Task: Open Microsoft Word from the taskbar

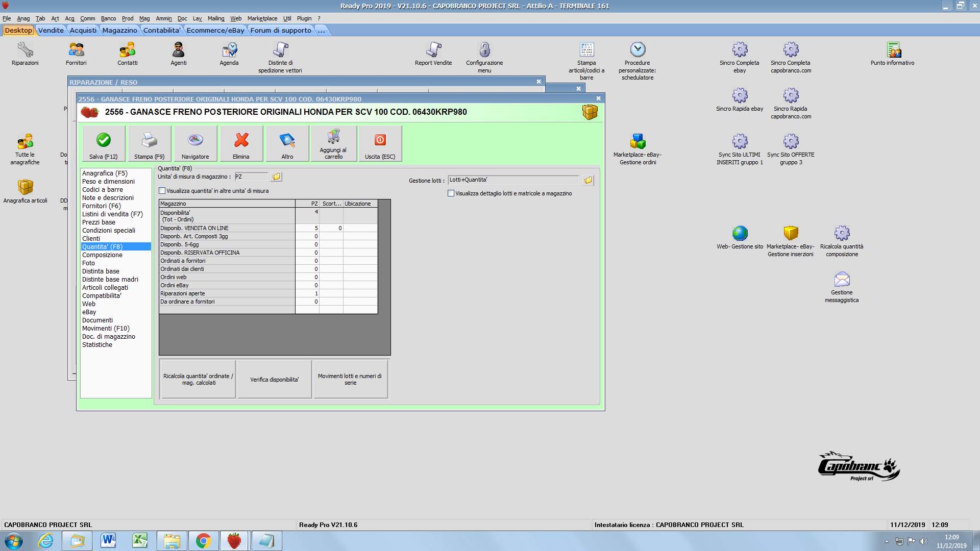Action: pyautogui.click(x=108, y=541)
